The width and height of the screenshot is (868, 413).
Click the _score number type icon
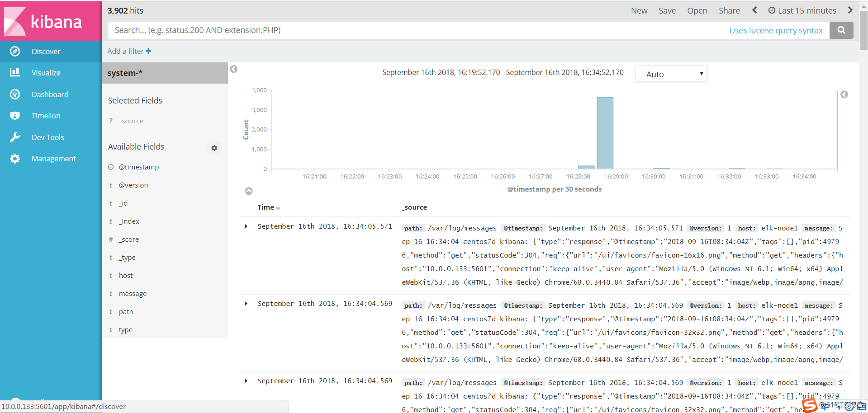[x=111, y=239]
